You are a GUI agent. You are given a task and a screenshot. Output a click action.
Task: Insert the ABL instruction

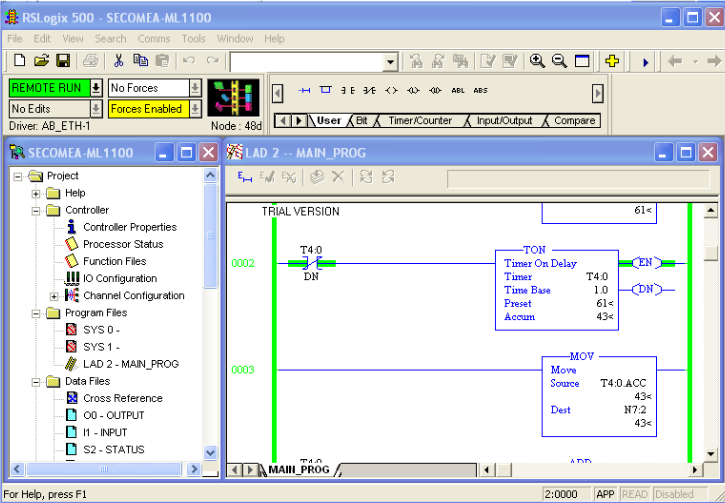click(x=458, y=91)
